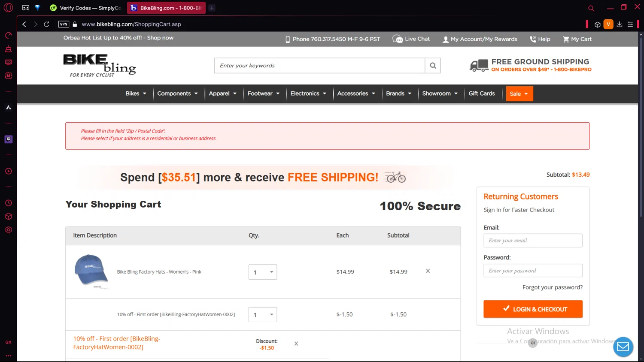Click the Subtotal $13.49 text
The width and height of the screenshot is (644, 362).
[568, 175]
